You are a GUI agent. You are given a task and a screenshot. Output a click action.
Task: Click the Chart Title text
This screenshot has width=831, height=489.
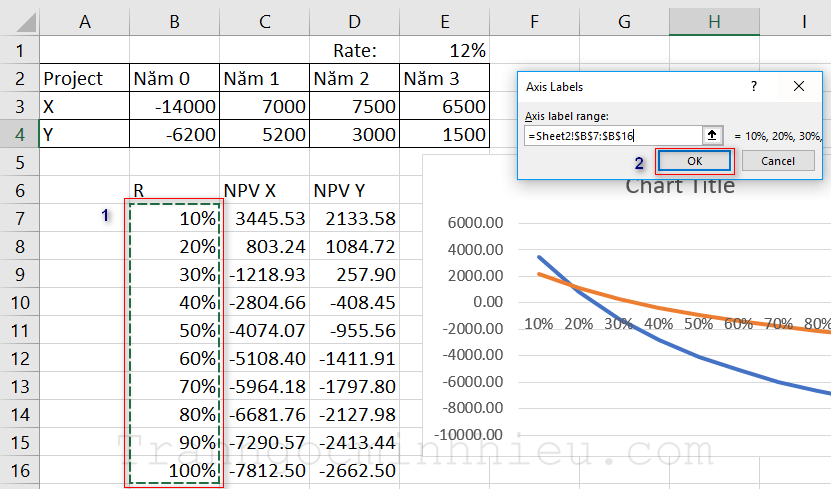(x=680, y=186)
